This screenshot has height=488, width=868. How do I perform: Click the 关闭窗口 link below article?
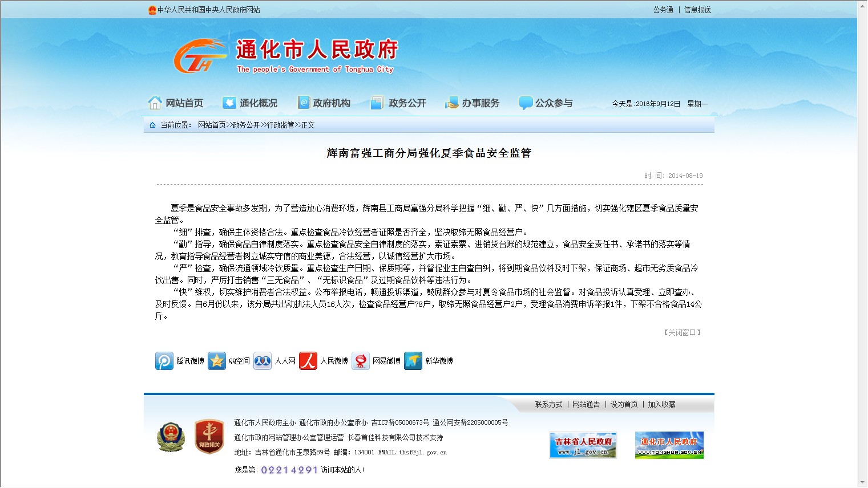coord(682,332)
